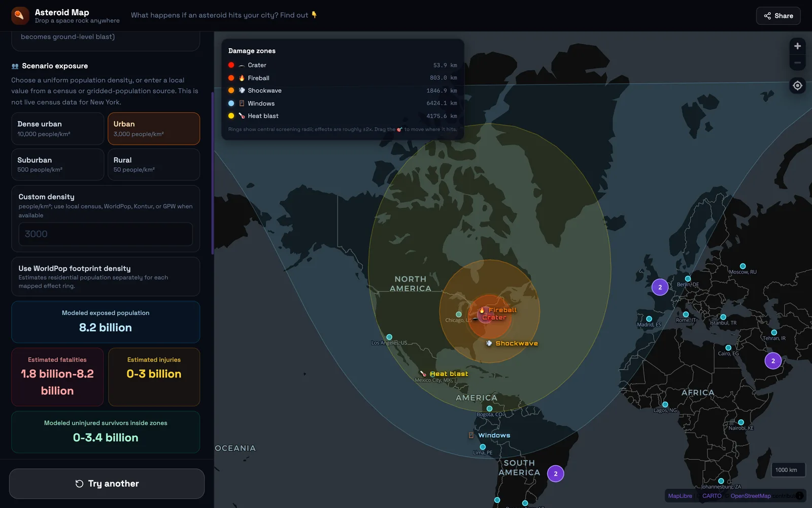Image resolution: width=812 pixels, height=508 pixels.
Task: Click the Shockwave 1846.9 km legend row
Action: click(x=343, y=90)
